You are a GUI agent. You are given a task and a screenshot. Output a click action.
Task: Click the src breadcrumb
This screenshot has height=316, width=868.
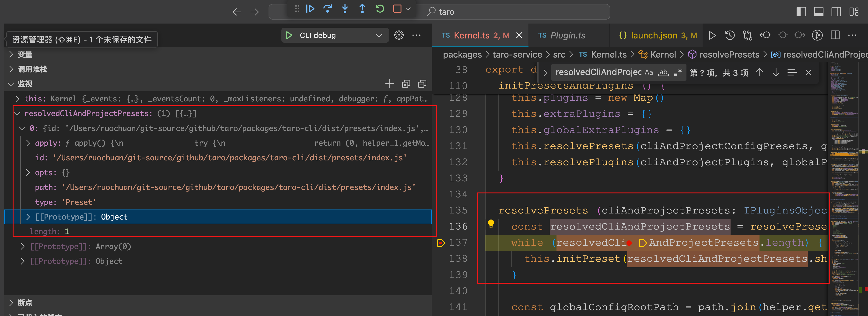559,55
